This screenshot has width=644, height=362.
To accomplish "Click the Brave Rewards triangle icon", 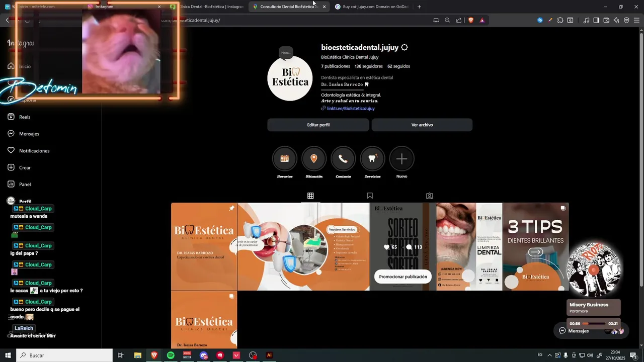I will (482, 20).
